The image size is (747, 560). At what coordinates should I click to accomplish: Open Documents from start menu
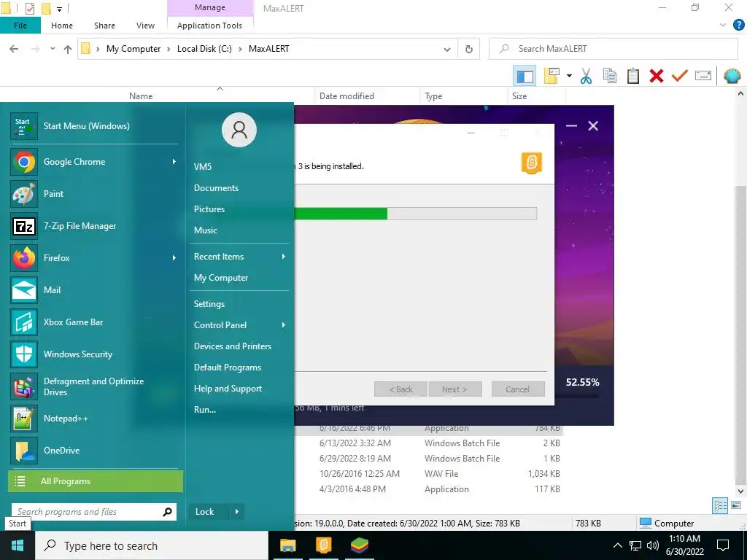point(239,188)
